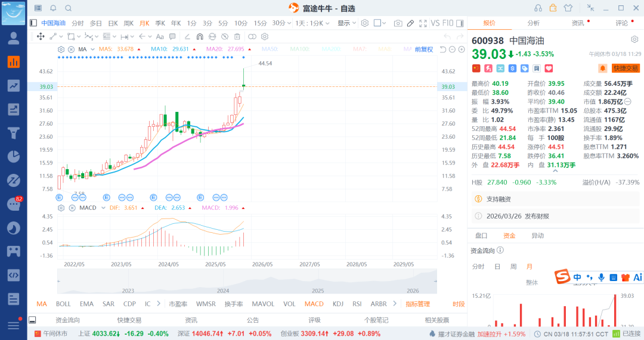This screenshot has height=340, width=644.
Task: Select the Aa text annotation tool
Action: pyautogui.click(x=160, y=36)
